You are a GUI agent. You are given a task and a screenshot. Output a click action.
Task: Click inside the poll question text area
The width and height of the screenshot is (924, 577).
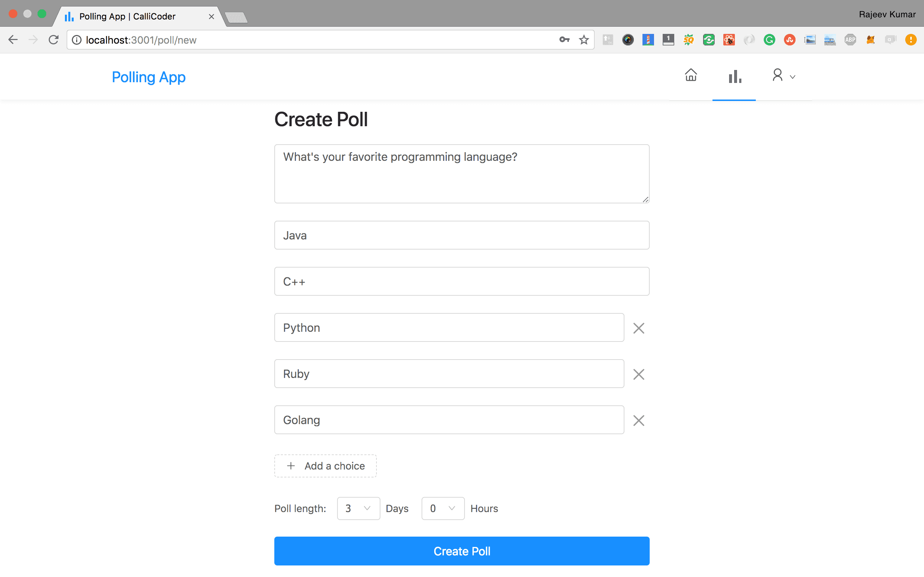tap(461, 173)
